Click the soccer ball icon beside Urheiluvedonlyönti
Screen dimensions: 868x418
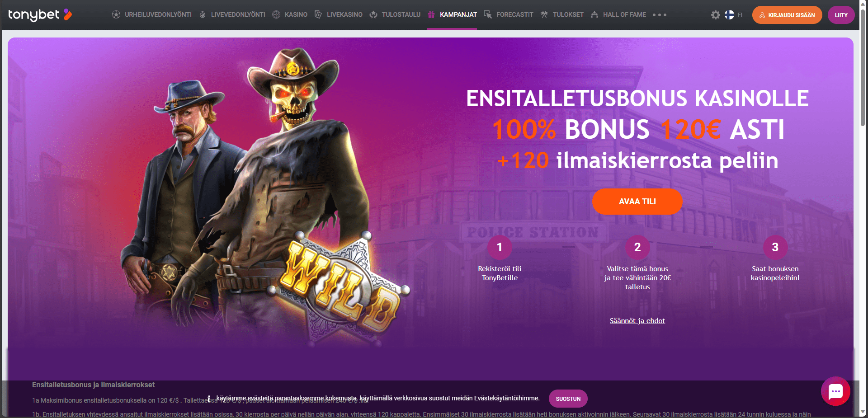[x=116, y=14]
